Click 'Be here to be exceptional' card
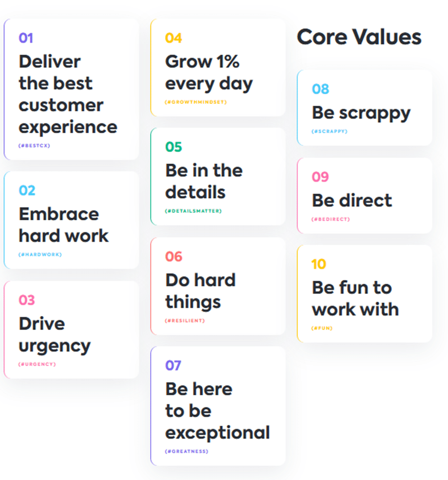This screenshot has height=480, width=448. [x=218, y=406]
